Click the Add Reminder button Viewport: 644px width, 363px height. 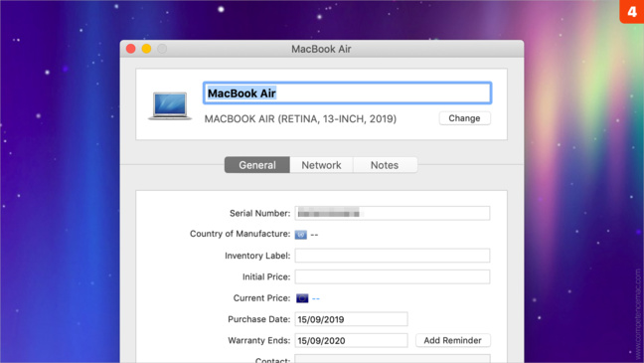(452, 340)
